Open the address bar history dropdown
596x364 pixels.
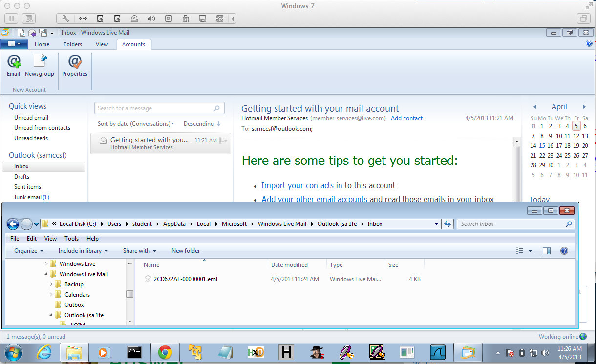(436, 224)
